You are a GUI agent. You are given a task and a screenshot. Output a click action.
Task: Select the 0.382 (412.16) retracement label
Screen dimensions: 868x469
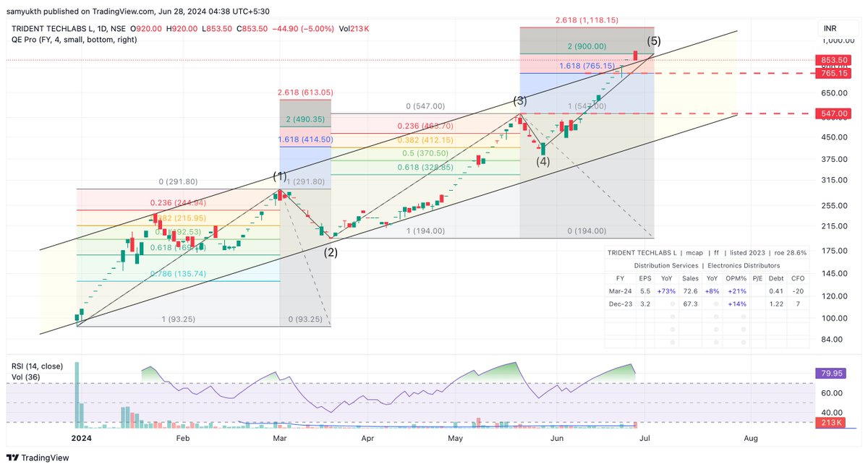pyautogui.click(x=425, y=139)
